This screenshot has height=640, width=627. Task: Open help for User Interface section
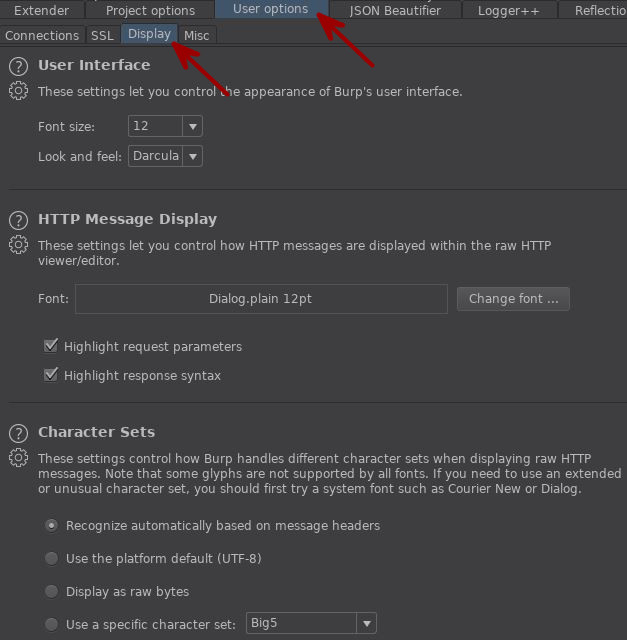18,67
